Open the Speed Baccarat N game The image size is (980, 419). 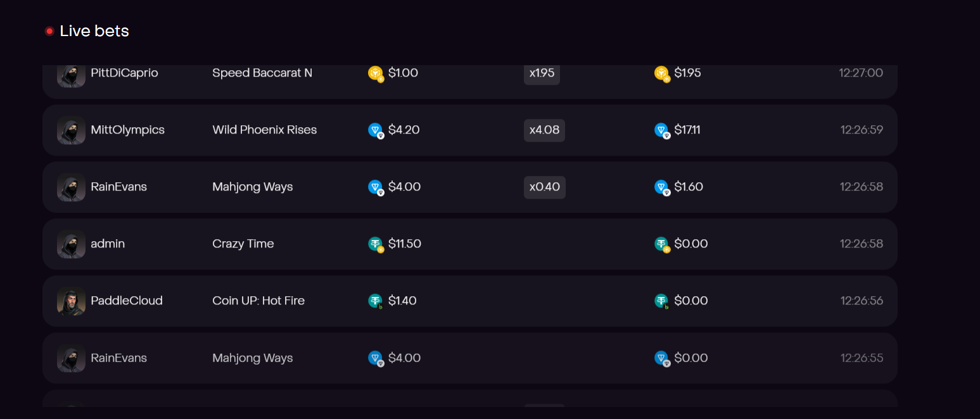262,73
